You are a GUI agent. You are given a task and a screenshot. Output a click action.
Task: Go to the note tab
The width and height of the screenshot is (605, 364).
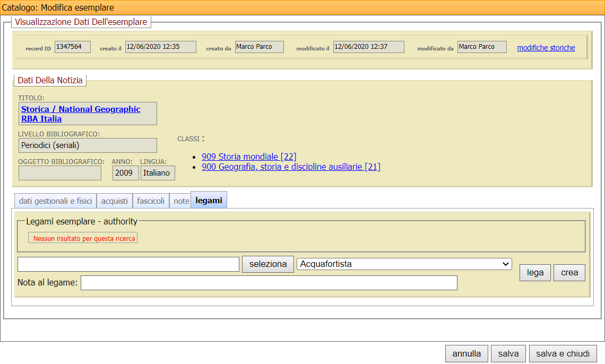coord(181,201)
